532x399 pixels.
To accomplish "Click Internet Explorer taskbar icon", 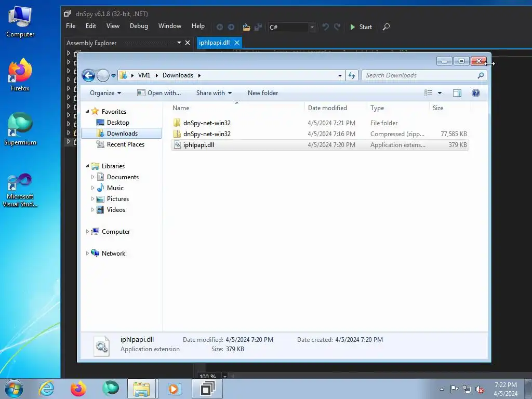I will click(46, 389).
